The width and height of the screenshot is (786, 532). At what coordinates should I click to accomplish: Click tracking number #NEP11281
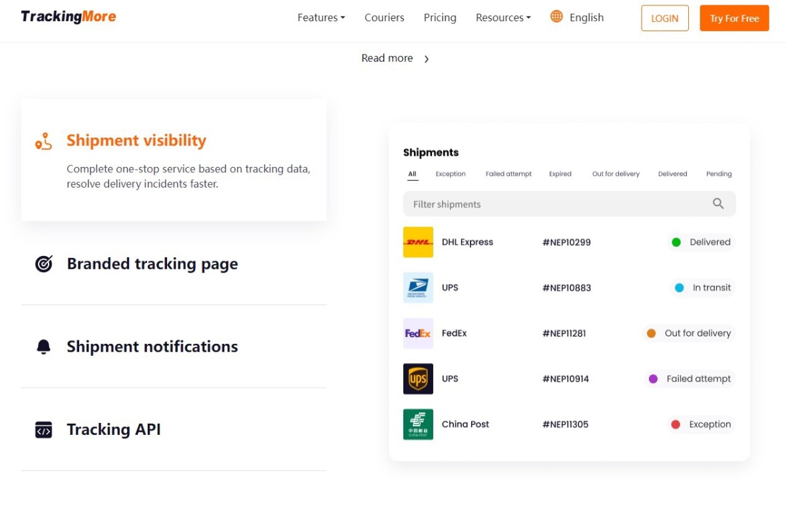point(564,334)
